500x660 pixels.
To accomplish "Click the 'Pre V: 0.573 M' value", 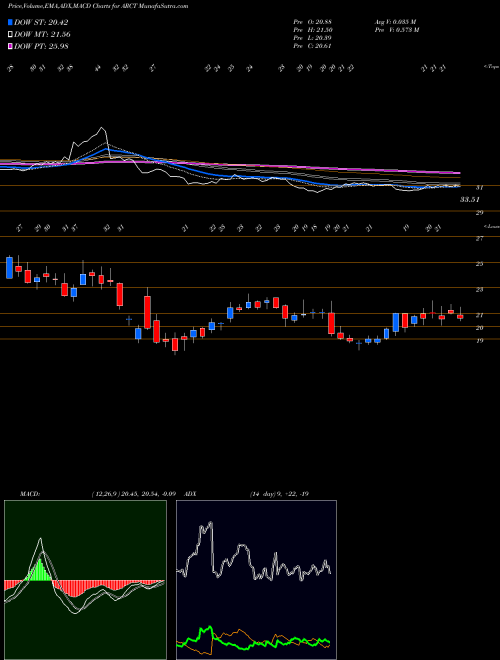I will pyautogui.click(x=396, y=29).
